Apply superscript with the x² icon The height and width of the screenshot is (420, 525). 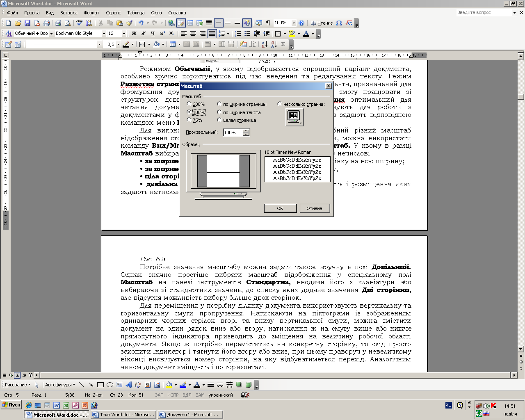click(x=162, y=34)
